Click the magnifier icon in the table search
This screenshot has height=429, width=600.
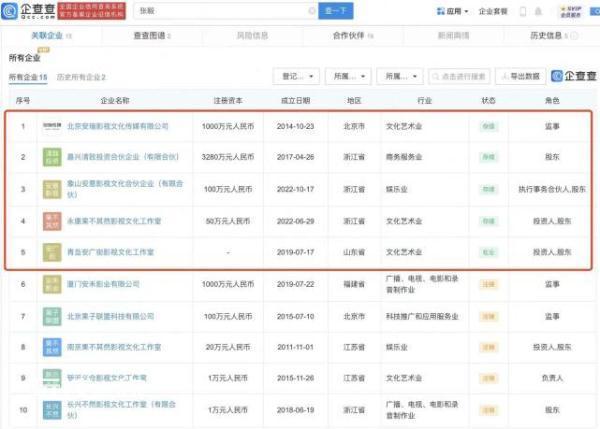pyautogui.click(x=435, y=77)
